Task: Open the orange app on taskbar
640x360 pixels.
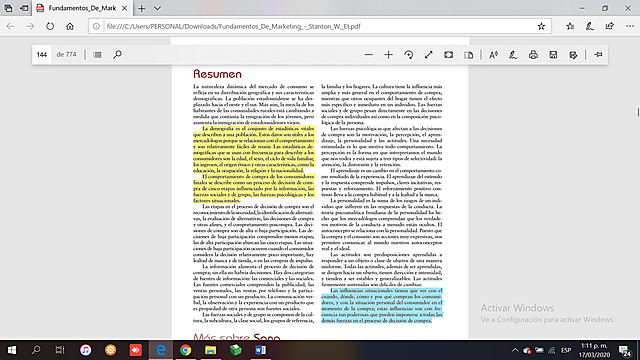Action: [111, 350]
